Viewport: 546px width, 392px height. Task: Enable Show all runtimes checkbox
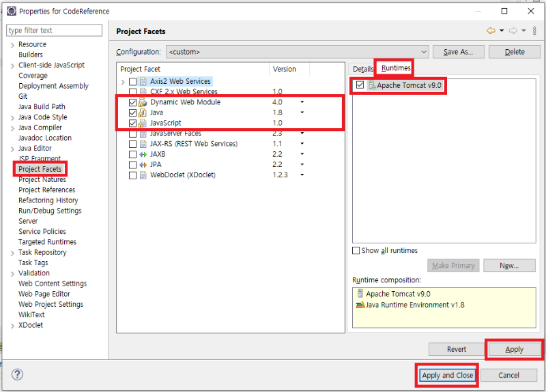356,250
